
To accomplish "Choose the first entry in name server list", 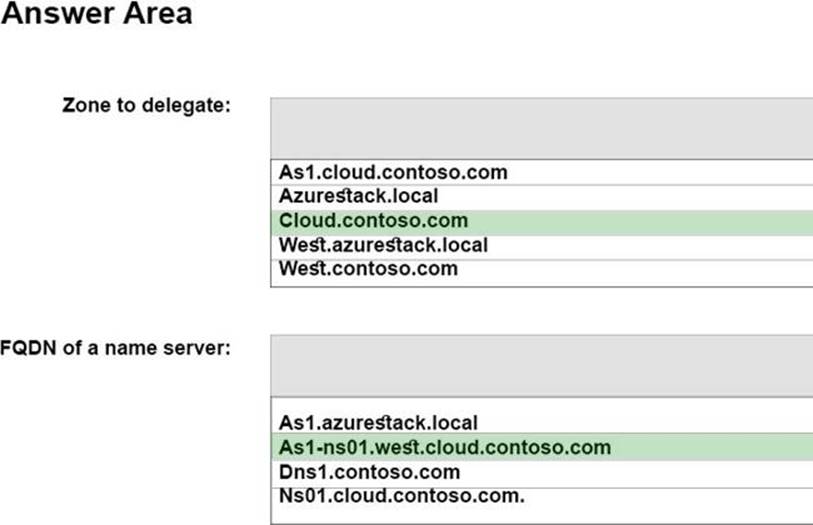I will pyautogui.click(x=378, y=423).
